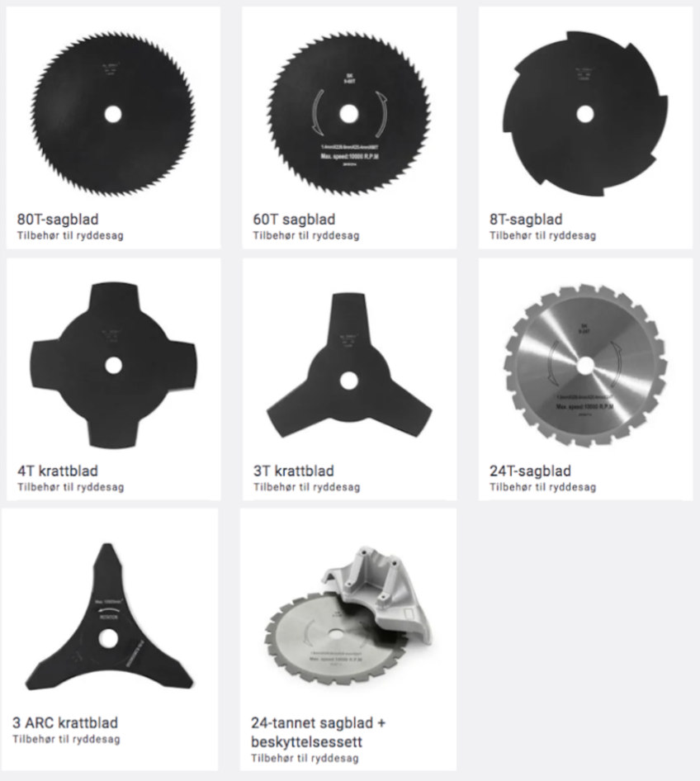Open the 80T-sagblad product image

pos(114,114)
